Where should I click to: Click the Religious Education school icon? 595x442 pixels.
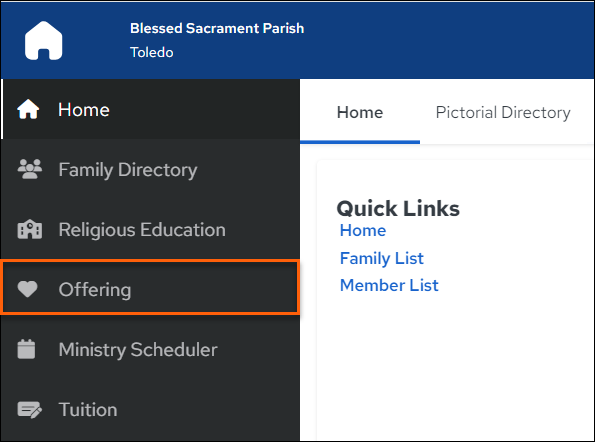[30, 229]
